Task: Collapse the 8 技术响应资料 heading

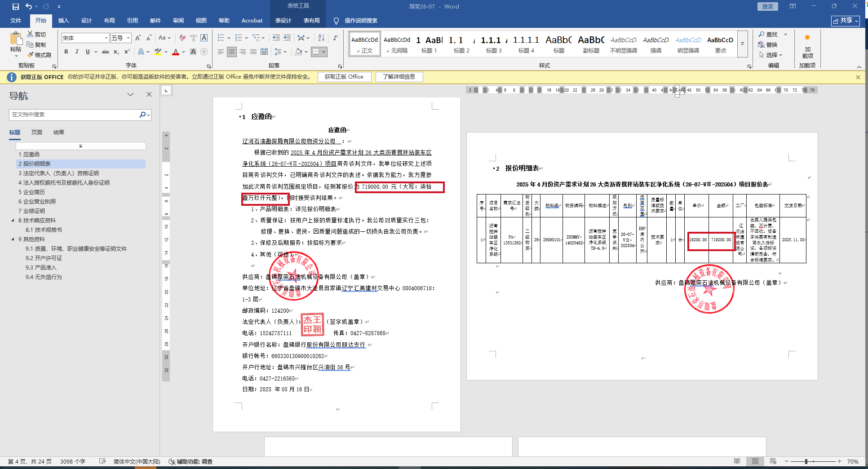Action: pyautogui.click(x=13, y=221)
